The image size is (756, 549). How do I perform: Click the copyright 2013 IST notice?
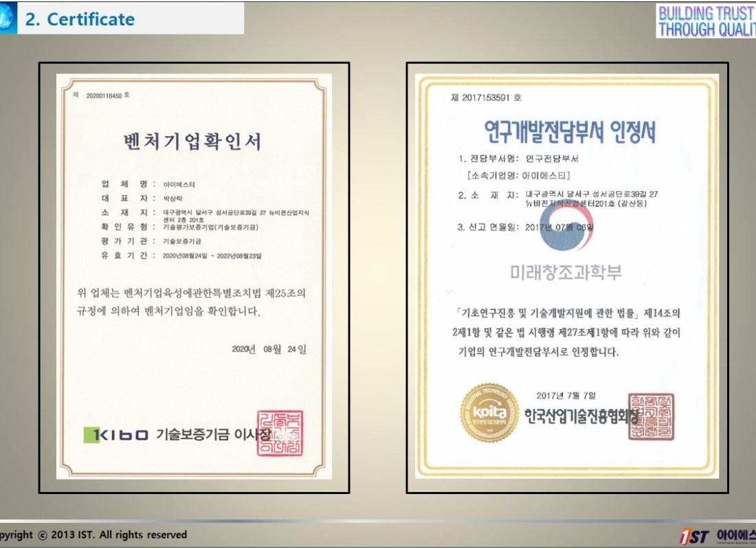coord(93,535)
